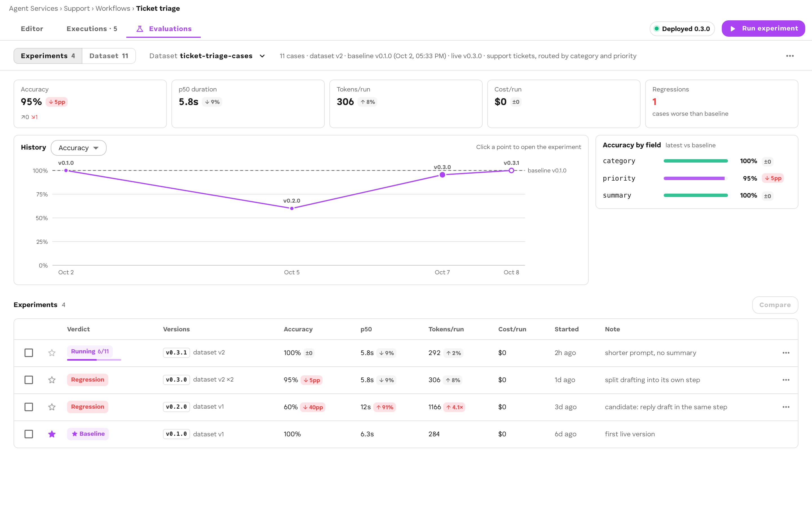This screenshot has height=508, width=812.
Task: Switch to Experiments 4 segment
Action: tap(48, 56)
